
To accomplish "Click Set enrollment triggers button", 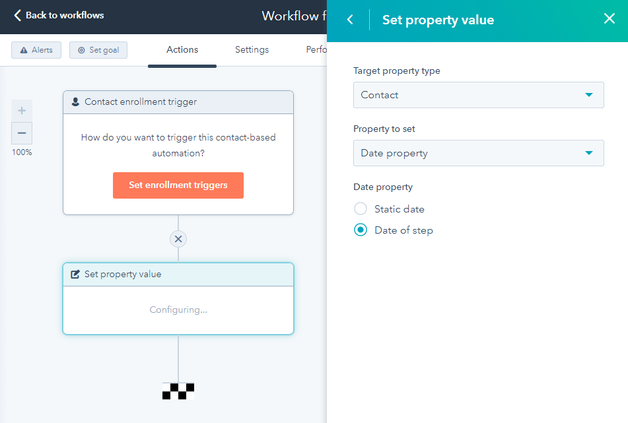I will point(178,185).
